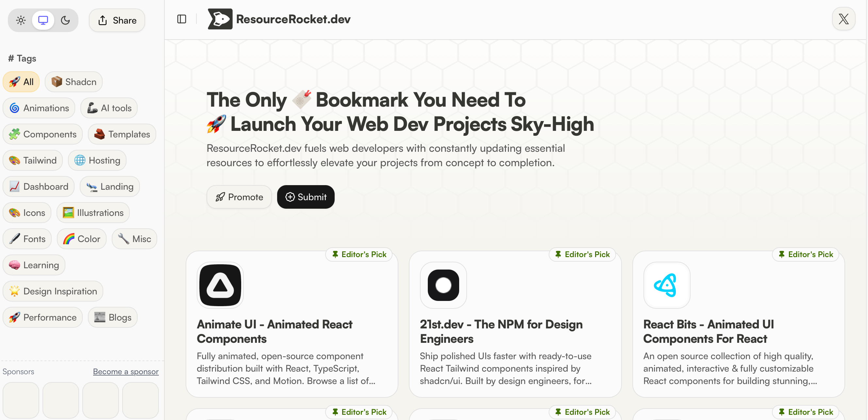The height and width of the screenshot is (420, 868).
Task: Open the X (Twitter) link icon
Action: [843, 19]
